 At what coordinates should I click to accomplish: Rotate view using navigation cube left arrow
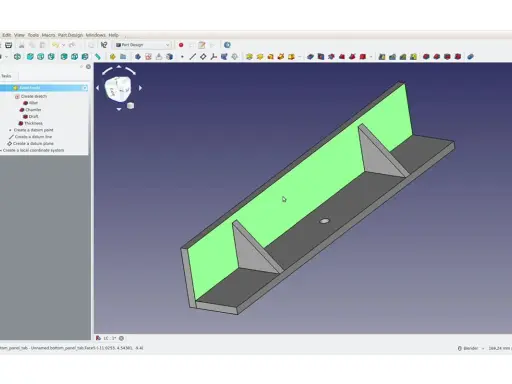pos(97,88)
